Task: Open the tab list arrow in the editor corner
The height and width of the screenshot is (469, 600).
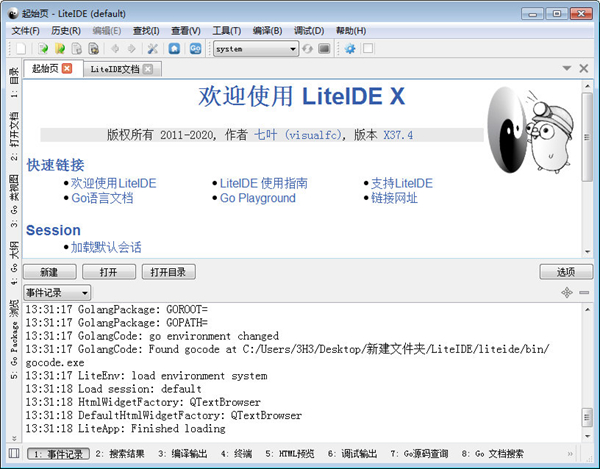Action: coord(567,68)
